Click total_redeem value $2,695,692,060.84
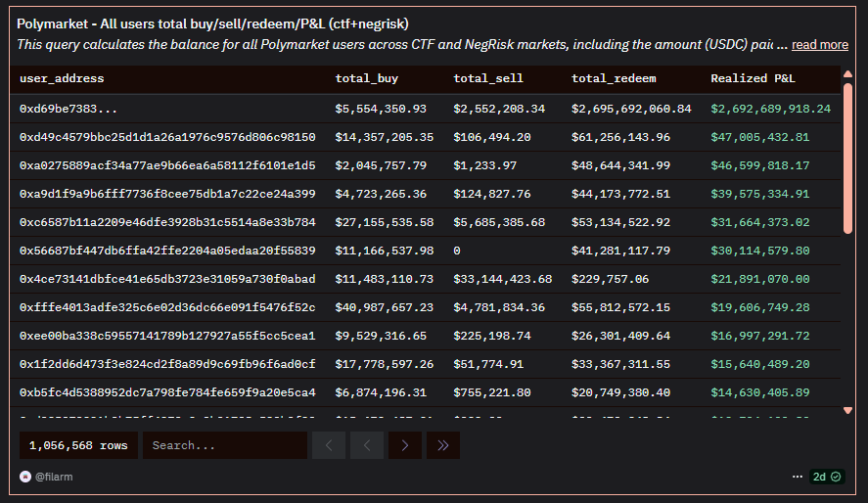The image size is (868, 503). (x=631, y=109)
